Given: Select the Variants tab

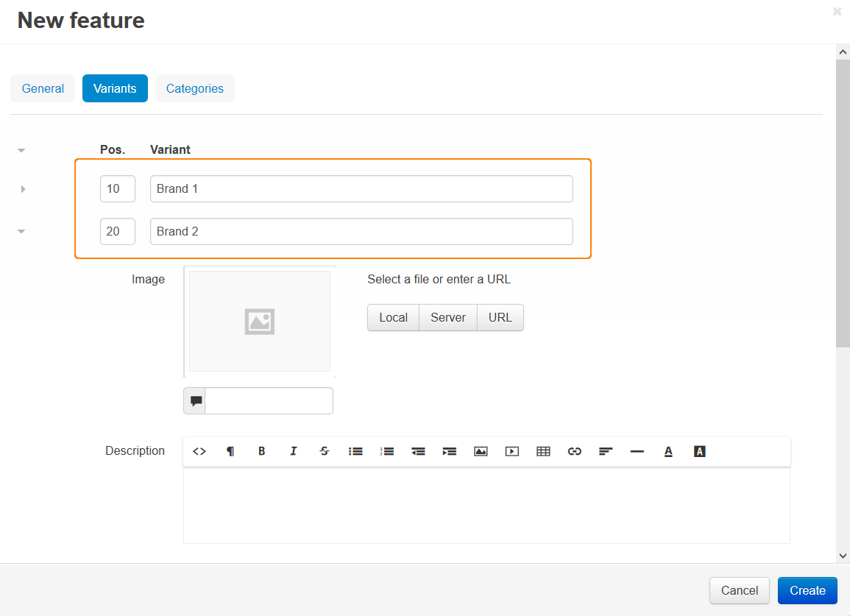Looking at the screenshot, I should click(115, 88).
